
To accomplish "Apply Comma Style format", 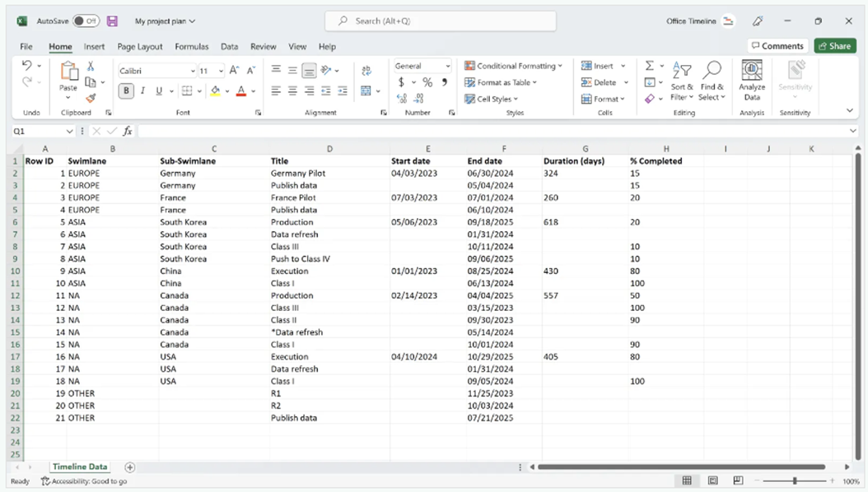I will tap(444, 82).
